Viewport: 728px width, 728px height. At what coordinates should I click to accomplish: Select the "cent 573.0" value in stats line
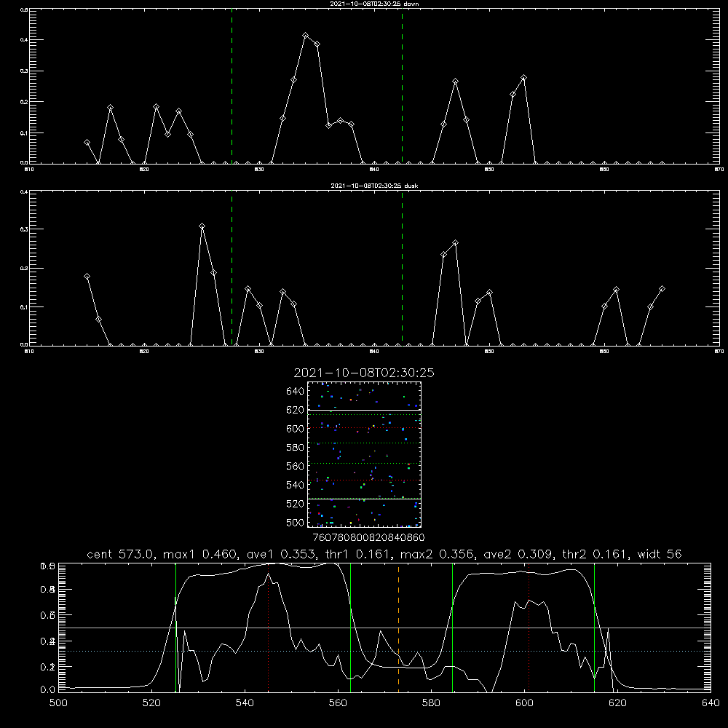pyautogui.click(x=120, y=554)
